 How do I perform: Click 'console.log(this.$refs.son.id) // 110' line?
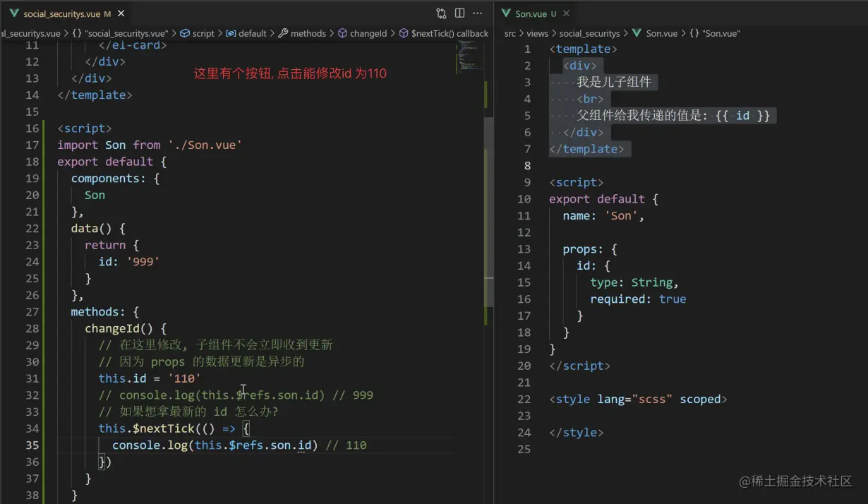pyautogui.click(x=239, y=445)
